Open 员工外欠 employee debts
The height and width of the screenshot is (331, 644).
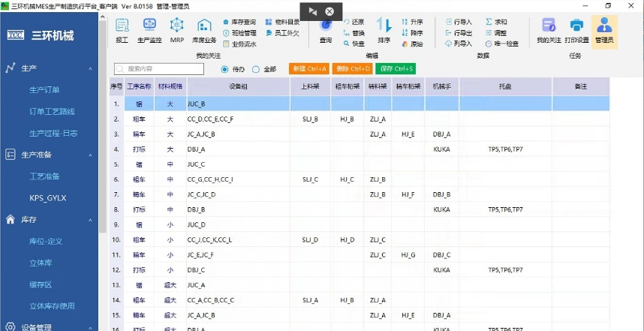[x=283, y=33]
